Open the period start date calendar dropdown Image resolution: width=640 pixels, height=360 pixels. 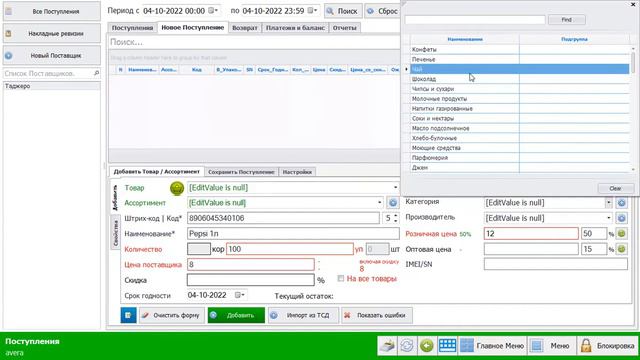tap(213, 11)
